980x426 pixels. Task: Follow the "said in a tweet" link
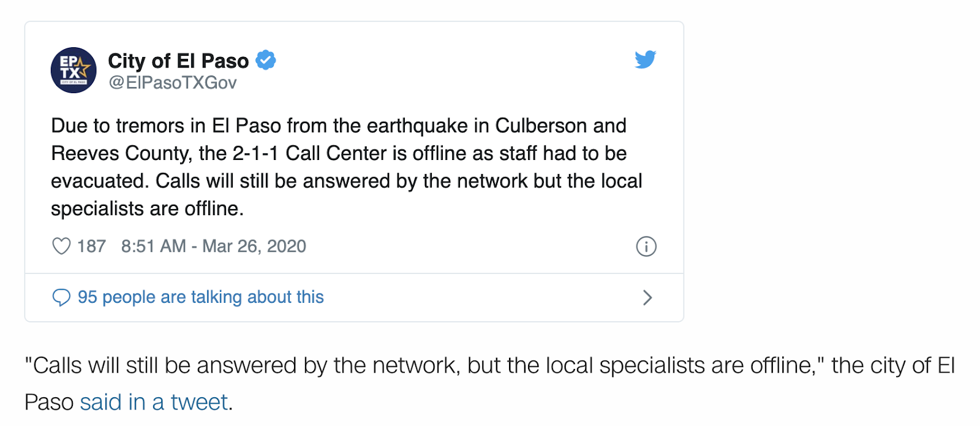tap(154, 402)
